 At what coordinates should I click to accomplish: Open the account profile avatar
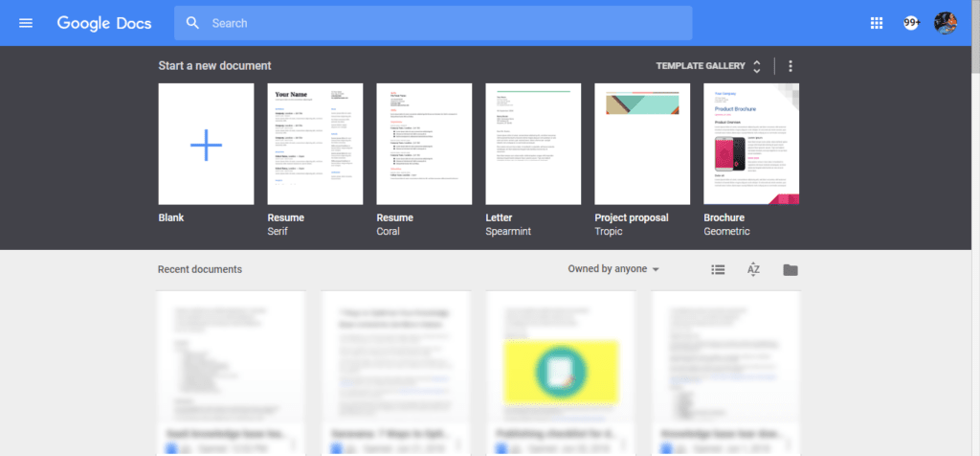click(946, 23)
